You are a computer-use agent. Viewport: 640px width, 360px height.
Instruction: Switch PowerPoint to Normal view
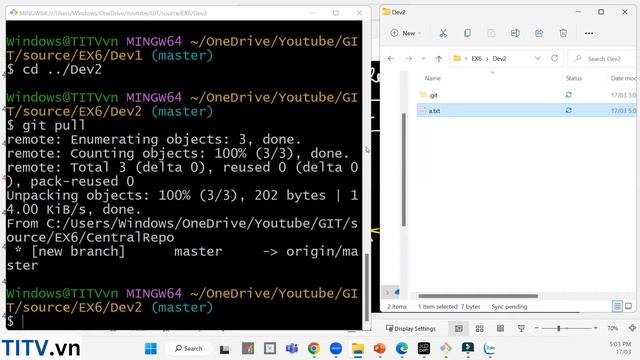[x=458, y=328]
